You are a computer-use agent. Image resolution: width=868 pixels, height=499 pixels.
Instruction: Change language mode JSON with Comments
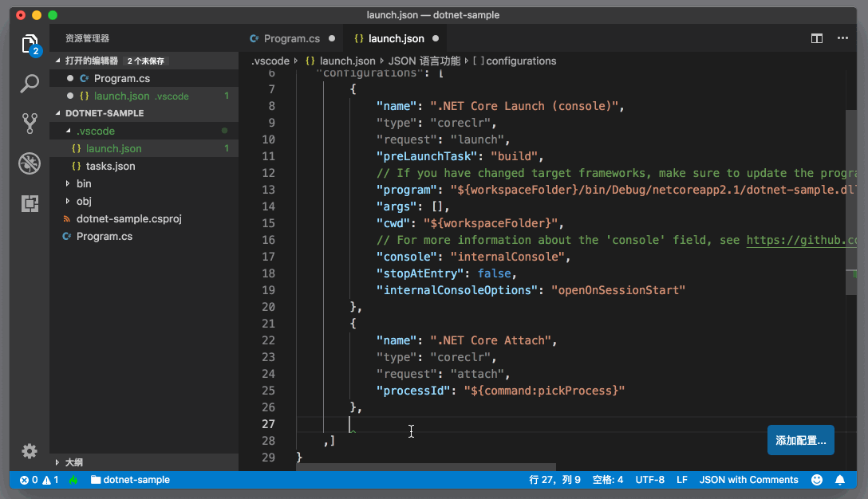tap(748, 480)
